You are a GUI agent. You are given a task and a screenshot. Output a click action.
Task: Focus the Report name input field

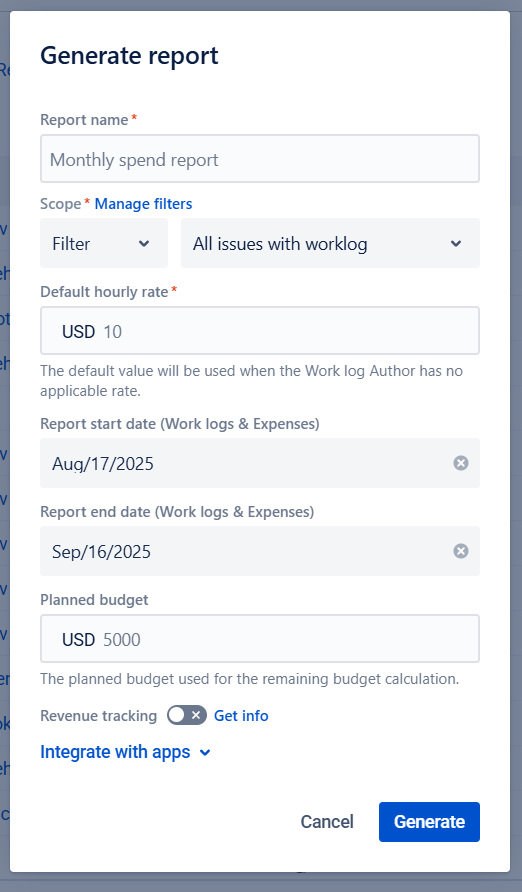point(260,159)
